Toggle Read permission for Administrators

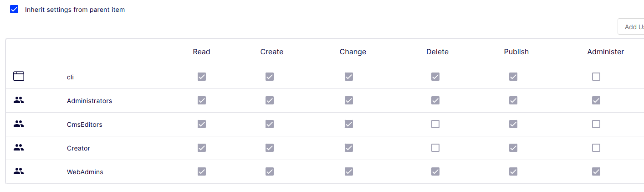coord(202,100)
